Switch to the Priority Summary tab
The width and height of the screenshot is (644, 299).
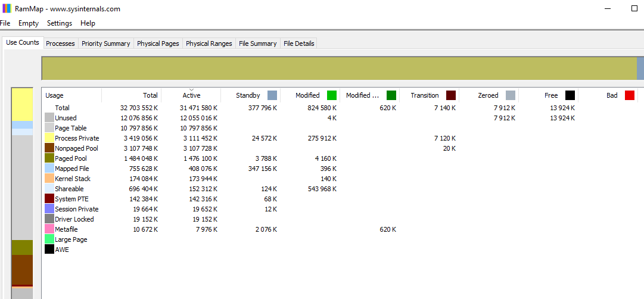point(105,43)
